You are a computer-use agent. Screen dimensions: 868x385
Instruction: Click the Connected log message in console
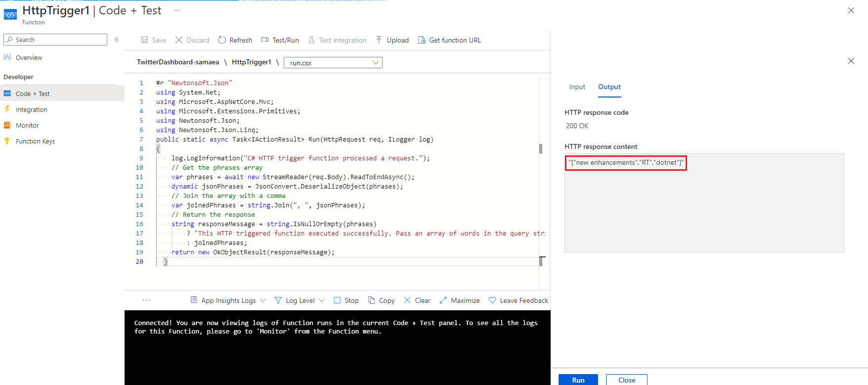pos(336,327)
